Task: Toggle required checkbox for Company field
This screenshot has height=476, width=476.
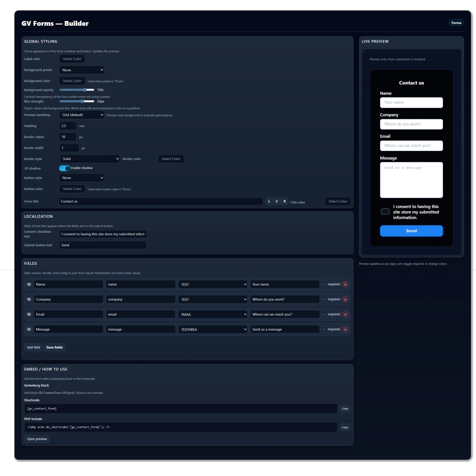Action: coord(324,299)
